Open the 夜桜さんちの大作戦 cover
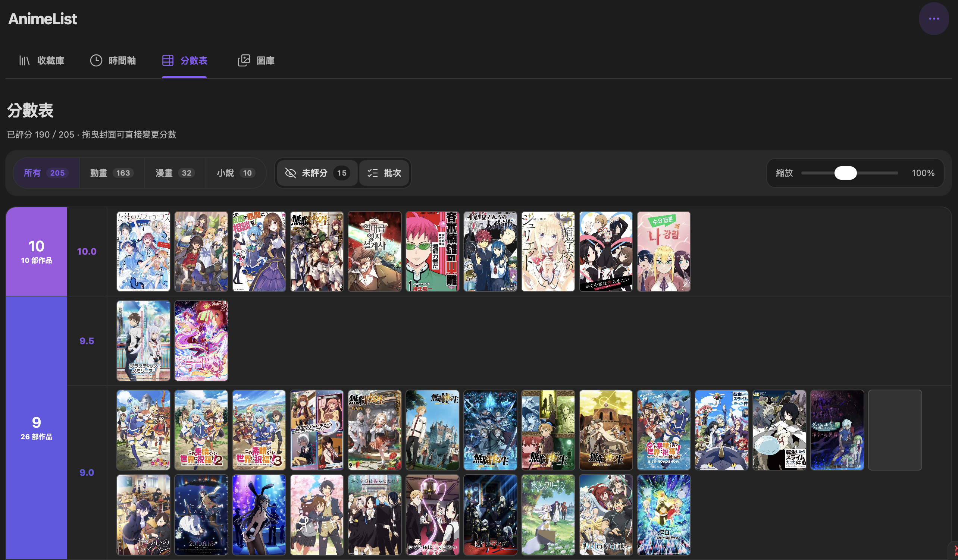The image size is (958, 560). [x=490, y=252]
